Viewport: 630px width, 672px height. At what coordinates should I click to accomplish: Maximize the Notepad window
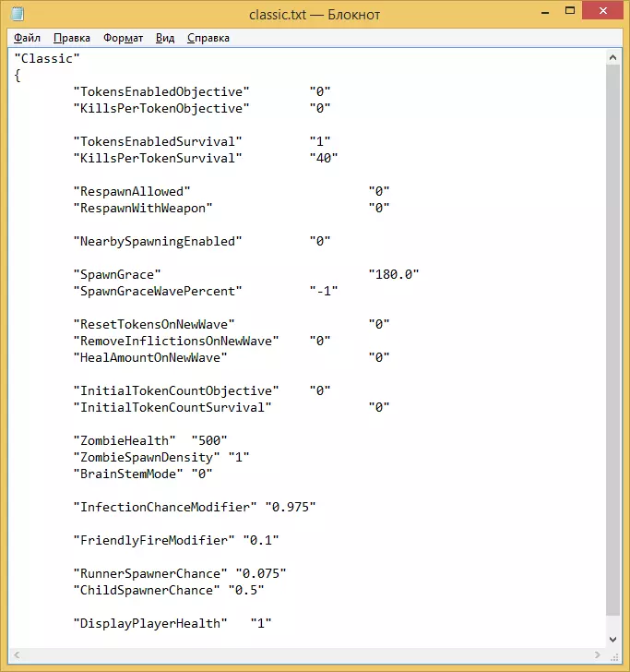[x=570, y=11]
